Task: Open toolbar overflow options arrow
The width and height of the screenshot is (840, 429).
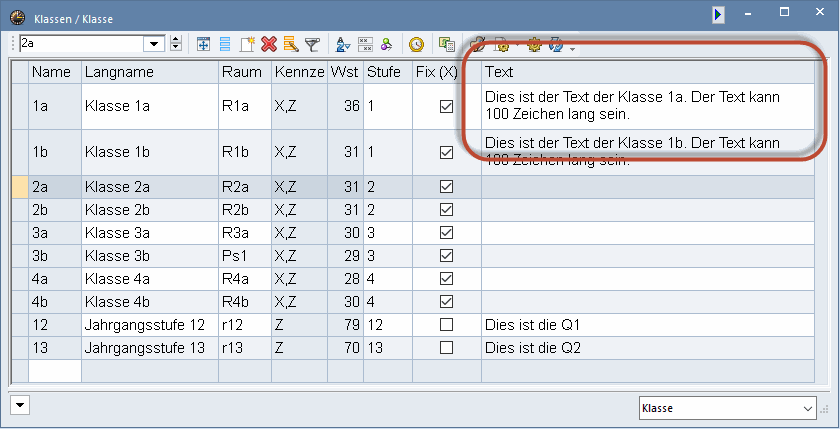Action: (573, 49)
